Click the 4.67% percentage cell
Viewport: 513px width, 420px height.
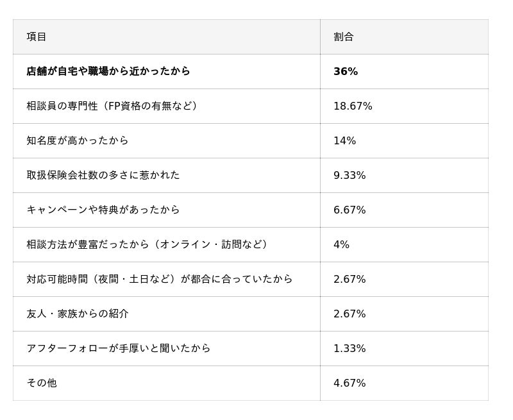349,383
